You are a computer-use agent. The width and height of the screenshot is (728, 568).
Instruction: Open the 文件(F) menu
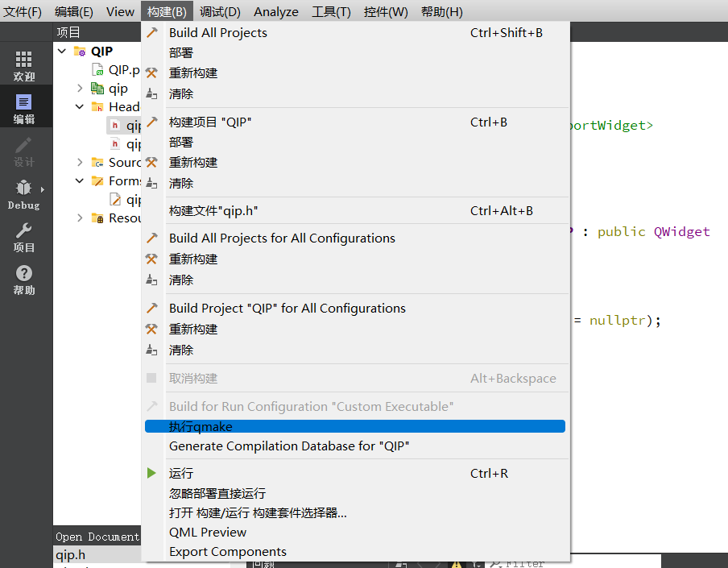click(x=23, y=11)
